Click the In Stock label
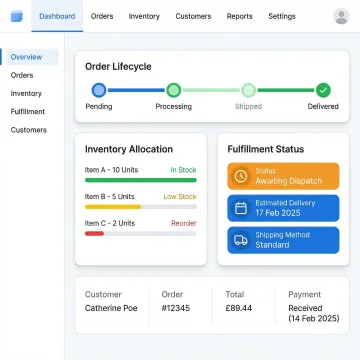 point(184,170)
